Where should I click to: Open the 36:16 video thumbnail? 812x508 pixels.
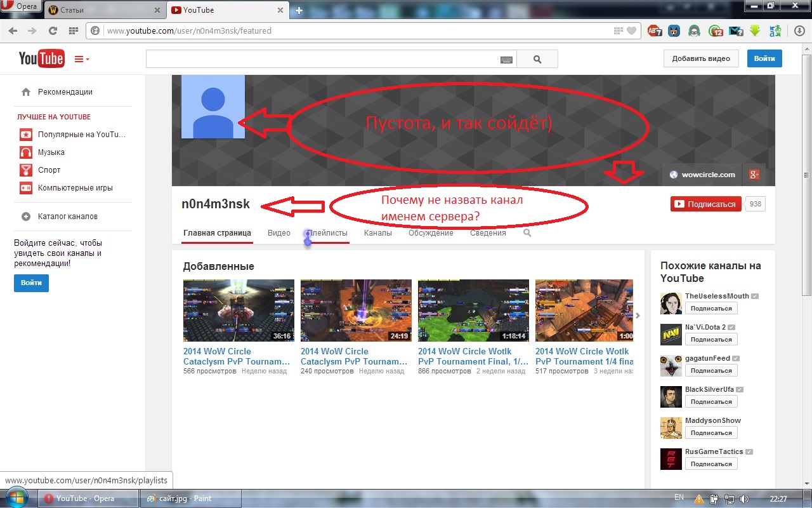click(239, 311)
